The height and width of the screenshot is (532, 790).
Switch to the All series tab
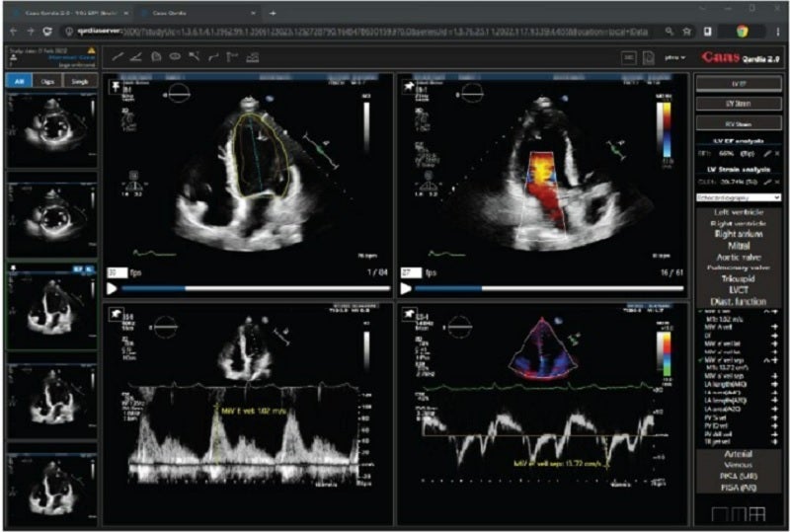tap(19, 80)
